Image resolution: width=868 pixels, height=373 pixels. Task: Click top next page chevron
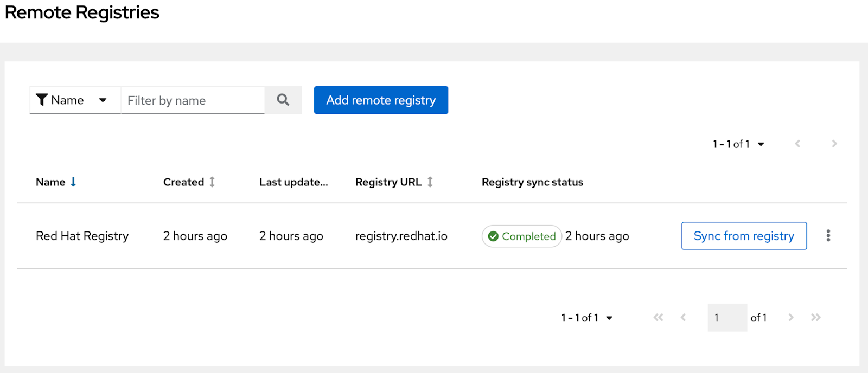tap(834, 144)
